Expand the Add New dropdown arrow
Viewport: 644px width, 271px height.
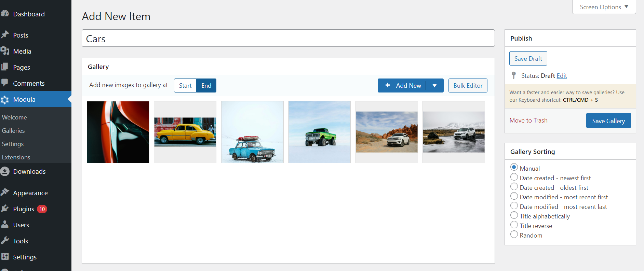pos(434,86)
